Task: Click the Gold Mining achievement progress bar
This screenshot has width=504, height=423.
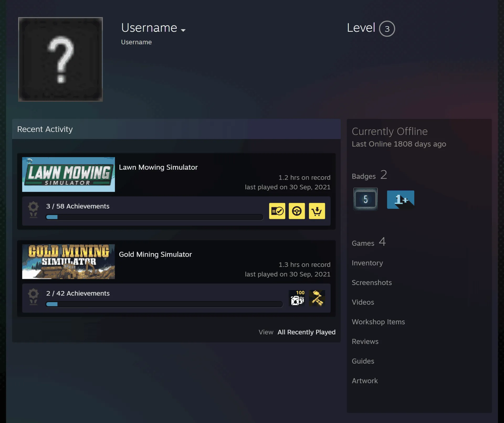Action: click(164, 304)
